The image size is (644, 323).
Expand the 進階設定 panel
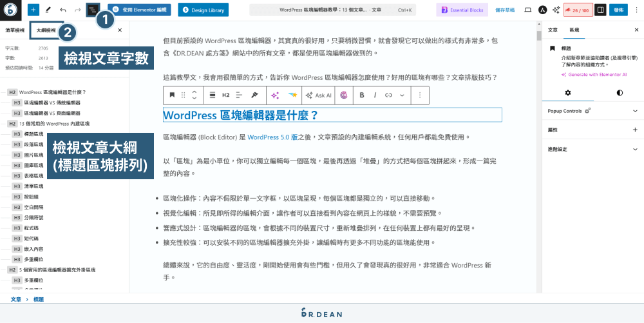(x=592, y=149)
